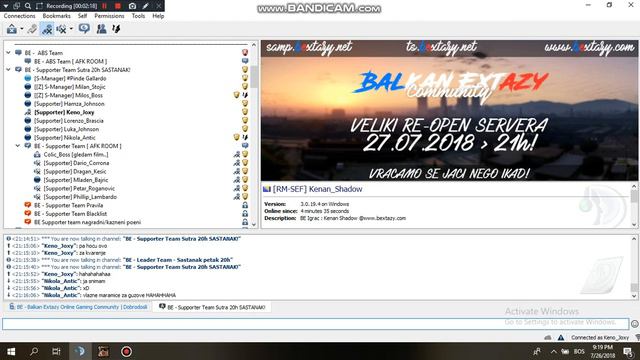Click chat icon on ABS Team AFK ROOM row
The image size is (640, 360).
tap(245, 61)
